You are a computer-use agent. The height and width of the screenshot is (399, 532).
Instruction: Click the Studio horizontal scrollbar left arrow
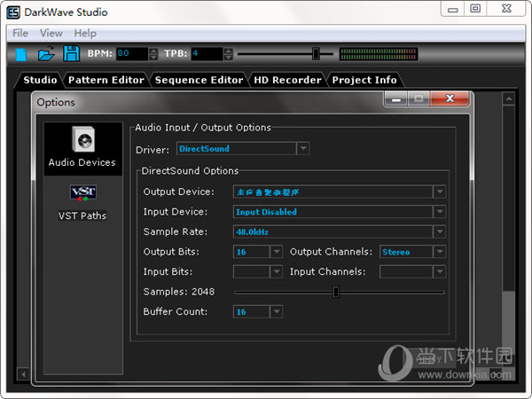point(23,374)
